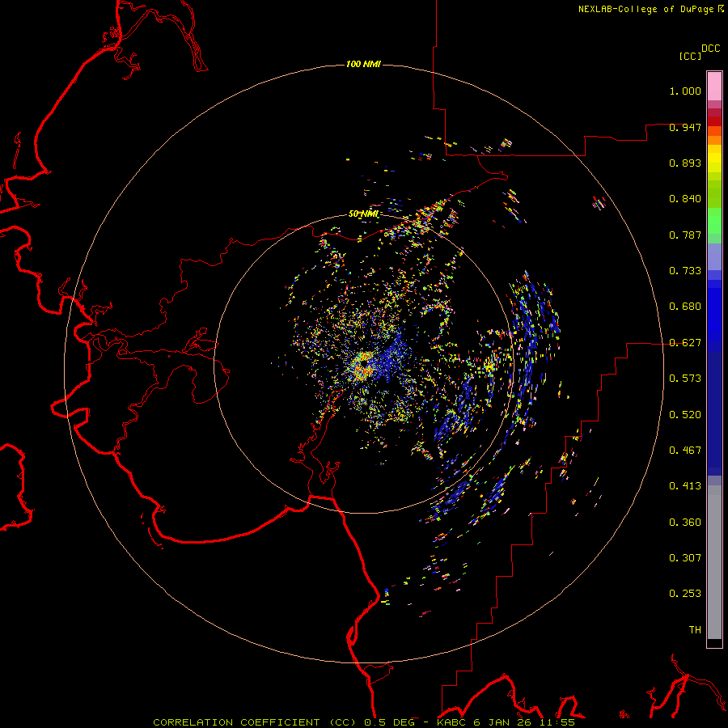Click the Correlation Coefficient KABC caption at the bottom

pyautogui.click(x=364, y=722)
